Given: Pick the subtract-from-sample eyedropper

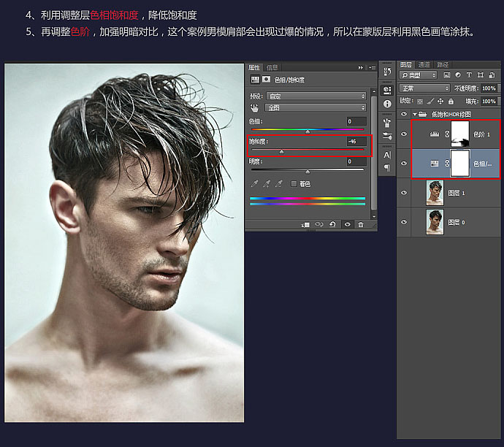Looking at the screenshot, I should (x=279, y=183).
